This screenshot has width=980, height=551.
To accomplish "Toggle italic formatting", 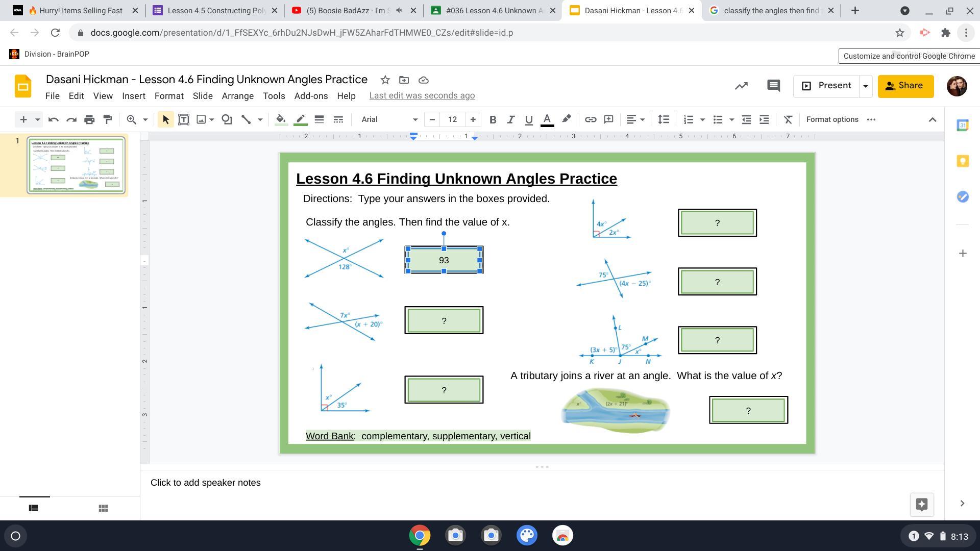I will 510,119.
